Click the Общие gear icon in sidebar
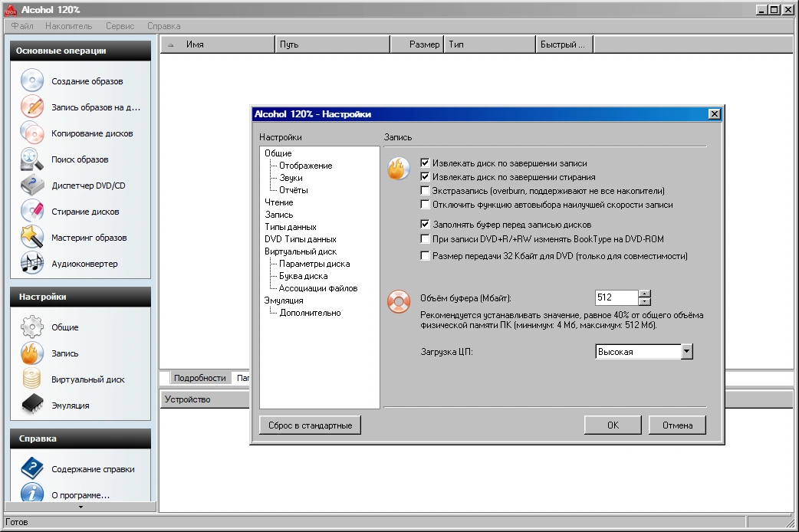 tap(31, 327)
